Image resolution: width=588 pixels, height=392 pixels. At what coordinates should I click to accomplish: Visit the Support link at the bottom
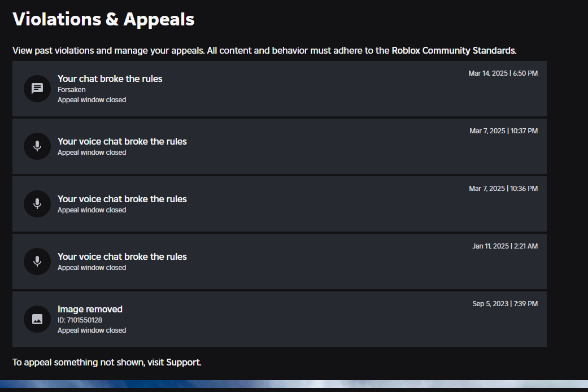(x=183, y=363)
